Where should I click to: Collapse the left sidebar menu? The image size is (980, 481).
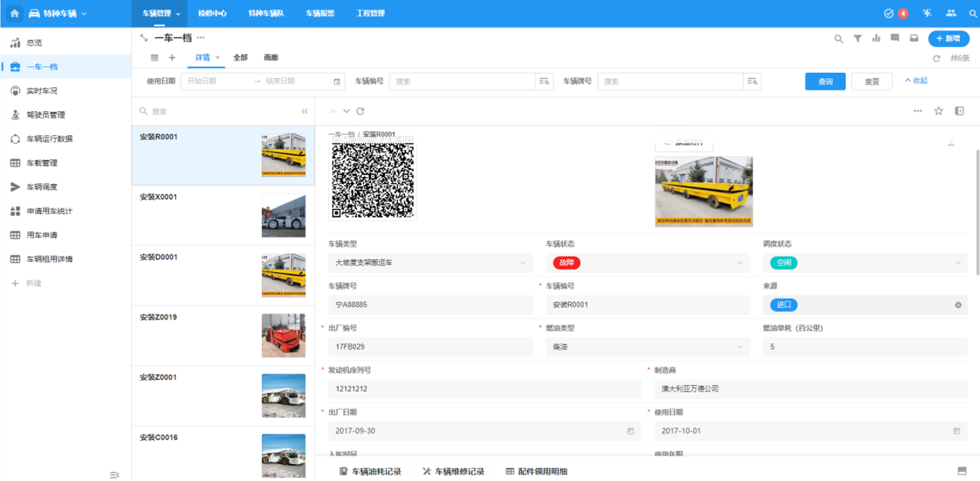pos(114,475)
